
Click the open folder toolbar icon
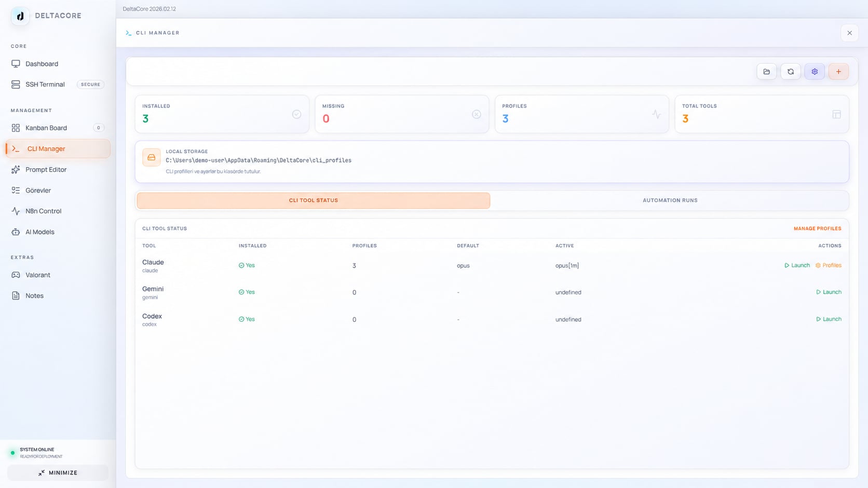click(766, 72)
